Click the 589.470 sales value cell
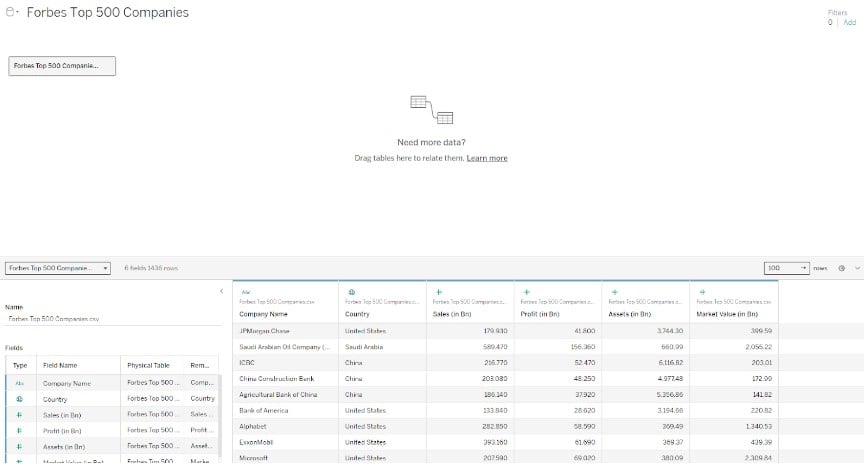 (470, 347)
